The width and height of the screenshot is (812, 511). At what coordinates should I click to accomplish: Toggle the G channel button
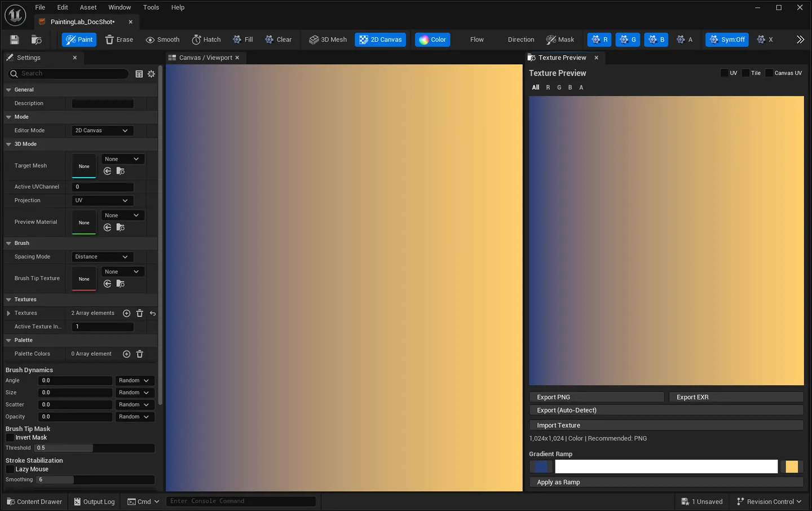click(628, 39)
